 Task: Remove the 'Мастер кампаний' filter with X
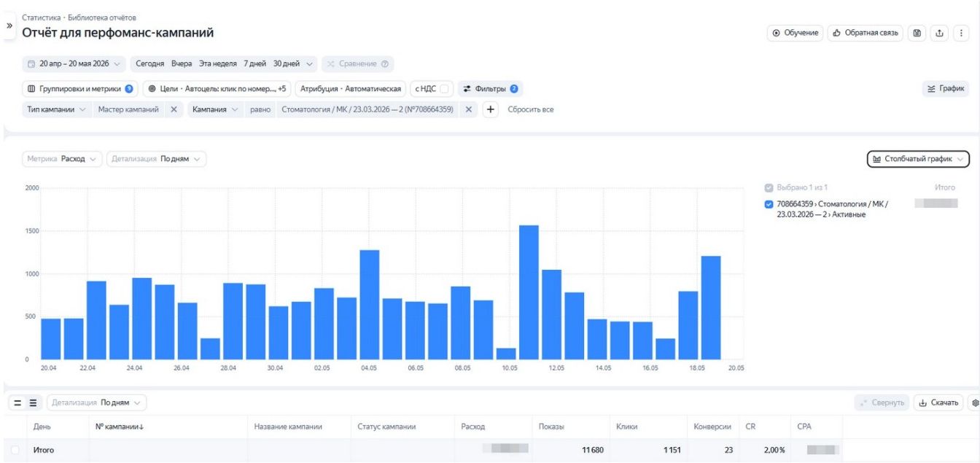(x=173, y=109)
